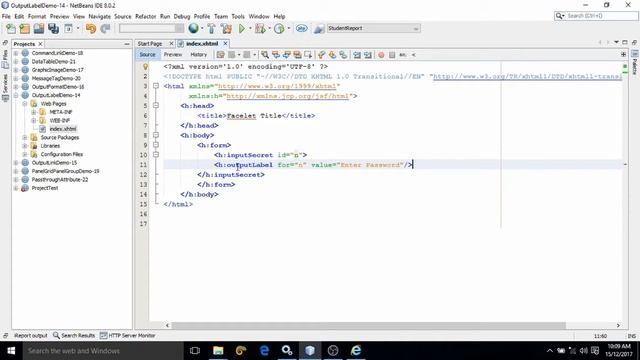Image resolution: width=640 pixels, height=360 pixels.
Task: Select the index.xhtml editor tab
Action: 202,44
